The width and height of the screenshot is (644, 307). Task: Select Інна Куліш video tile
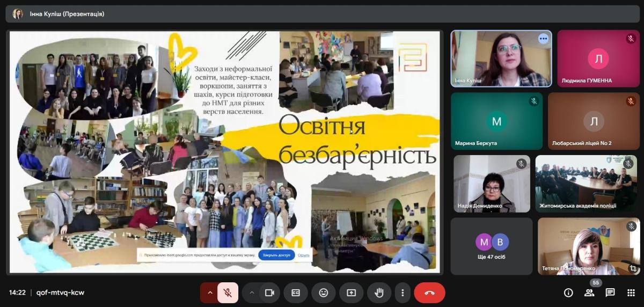[501, 58]
